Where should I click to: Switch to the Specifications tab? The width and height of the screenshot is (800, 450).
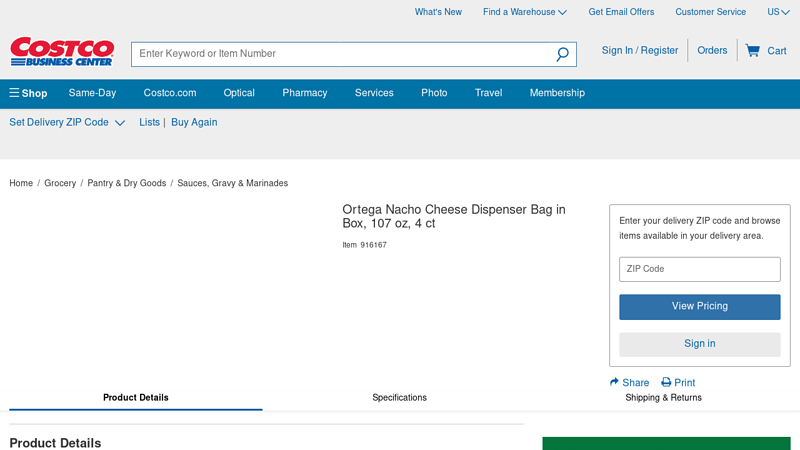[399, 397]
